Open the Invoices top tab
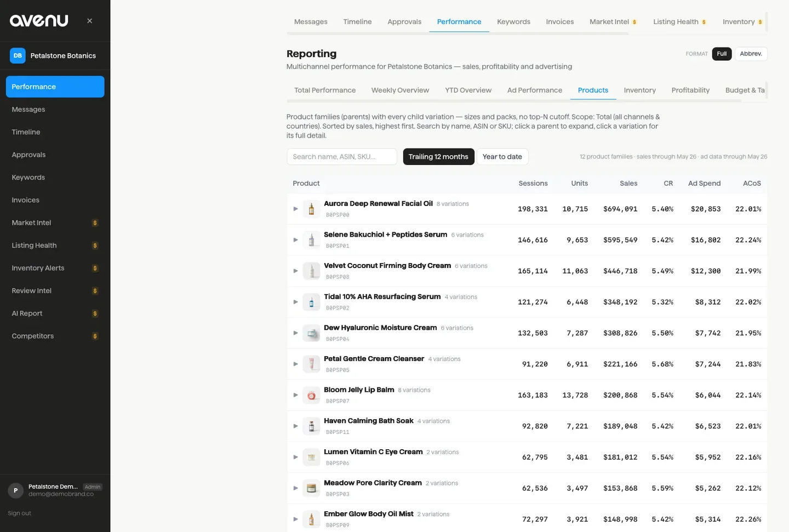The width and height of the screenshot is (789, 532). 560,22
